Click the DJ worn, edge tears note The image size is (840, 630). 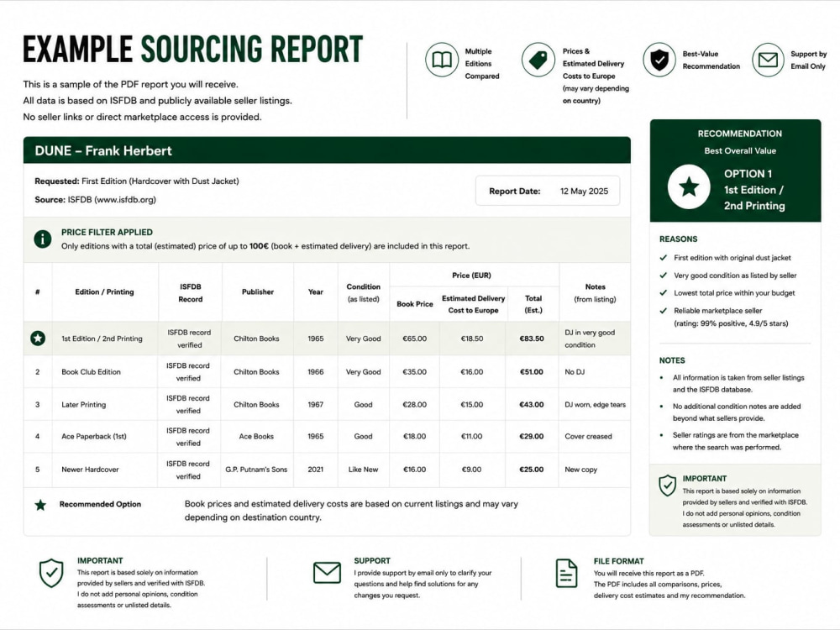[596, 405]
